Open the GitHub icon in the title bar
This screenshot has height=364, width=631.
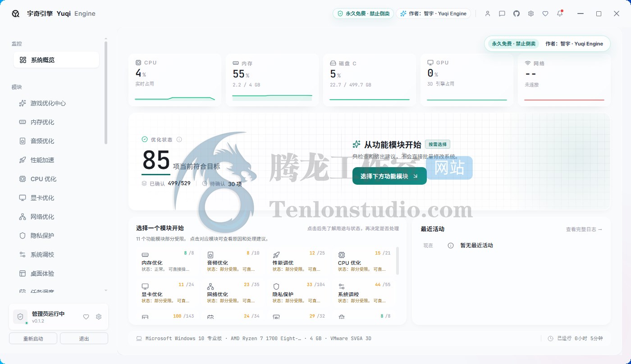click(x=517, y=14)
